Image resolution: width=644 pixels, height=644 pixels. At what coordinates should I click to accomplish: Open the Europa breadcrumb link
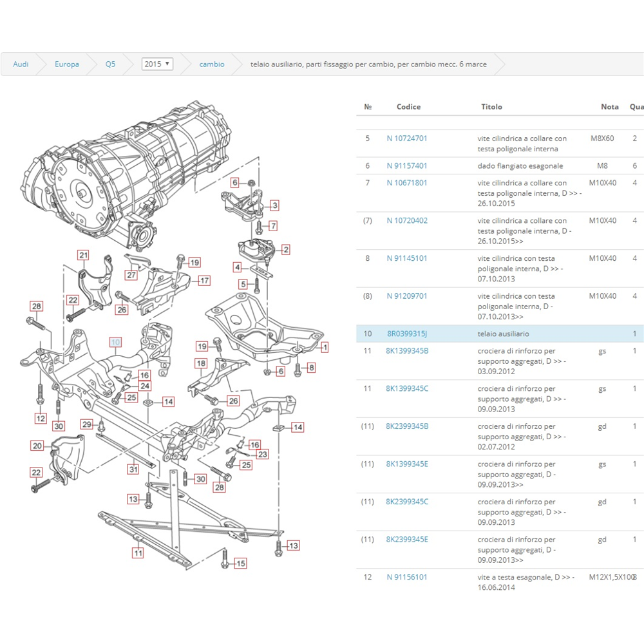[x=67, y=64]
